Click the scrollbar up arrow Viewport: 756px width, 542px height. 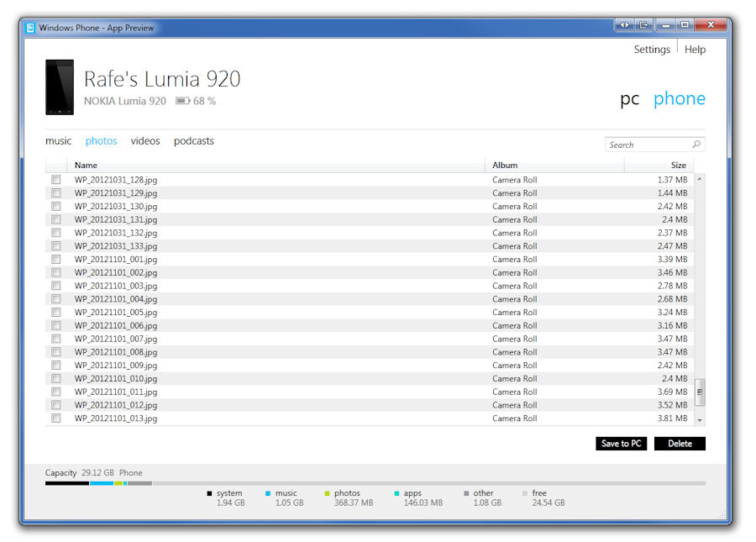pos(700,179)
